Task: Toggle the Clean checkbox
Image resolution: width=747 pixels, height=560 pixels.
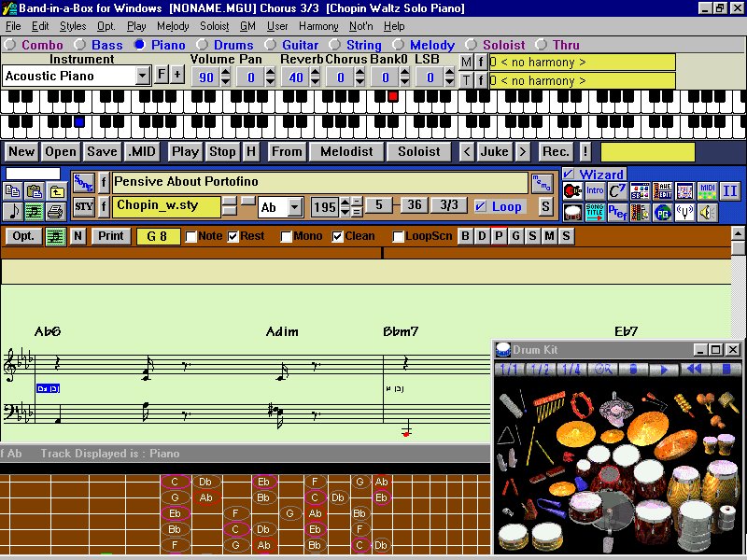Action: (338, 237)
